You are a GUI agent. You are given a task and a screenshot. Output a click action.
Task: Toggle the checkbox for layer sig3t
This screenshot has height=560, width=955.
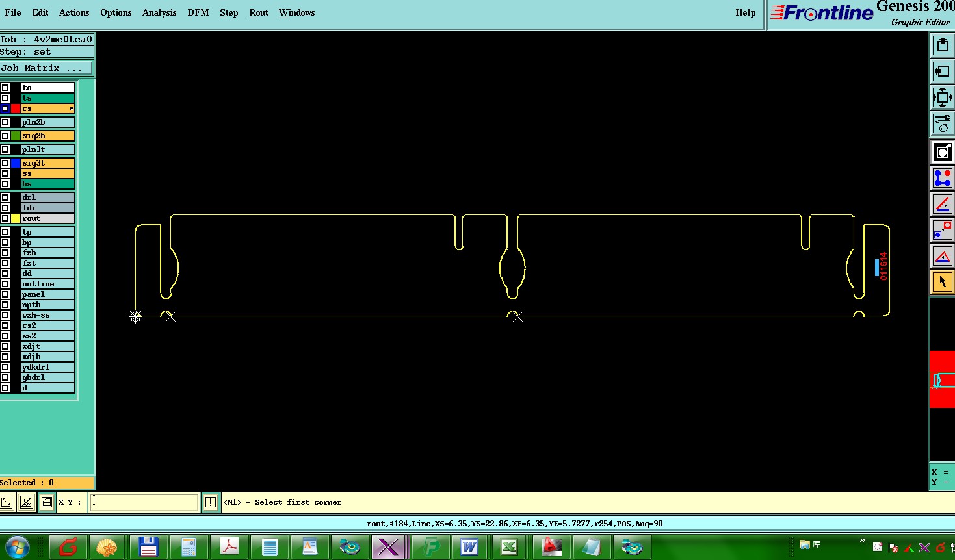click(5, 163)
